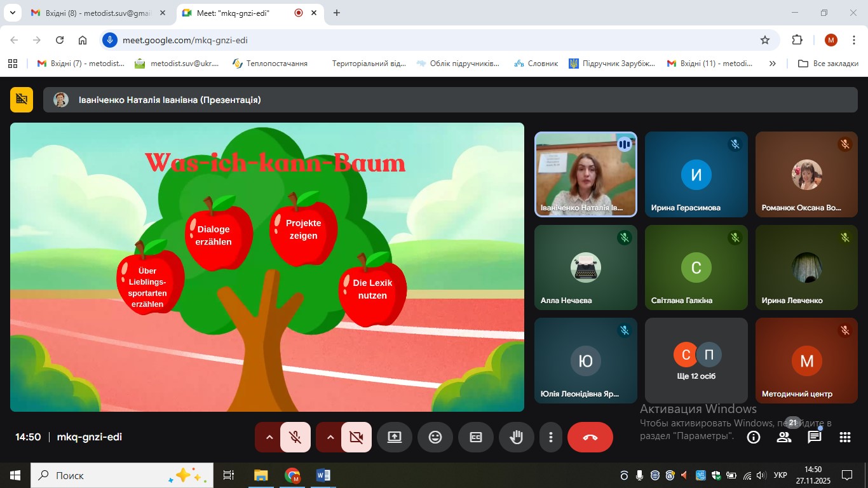Toggle the turned-off camera button
The width and height of the screenshot is (868, 488).
click(356, 437)
